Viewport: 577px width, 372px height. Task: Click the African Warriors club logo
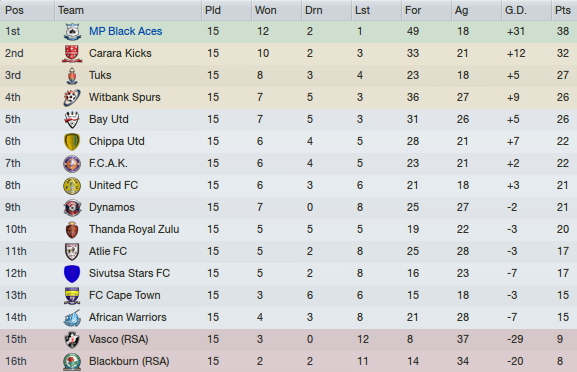click(72, 318)
